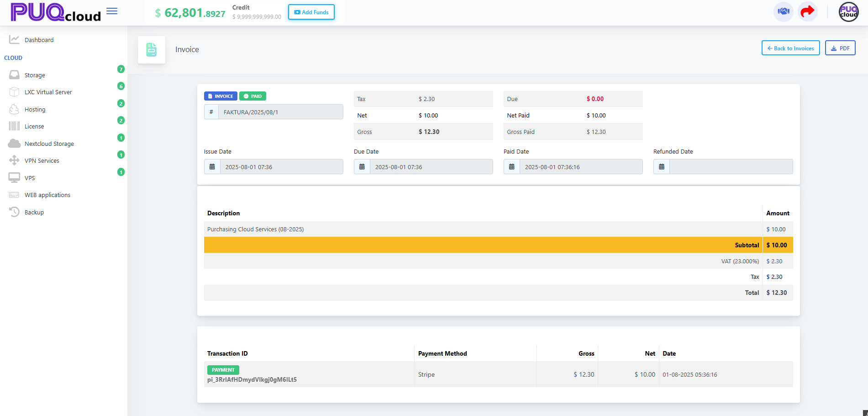Click the WEB applications keyboard icon
This screenshot has width=868, height=416.
(14, 195)
